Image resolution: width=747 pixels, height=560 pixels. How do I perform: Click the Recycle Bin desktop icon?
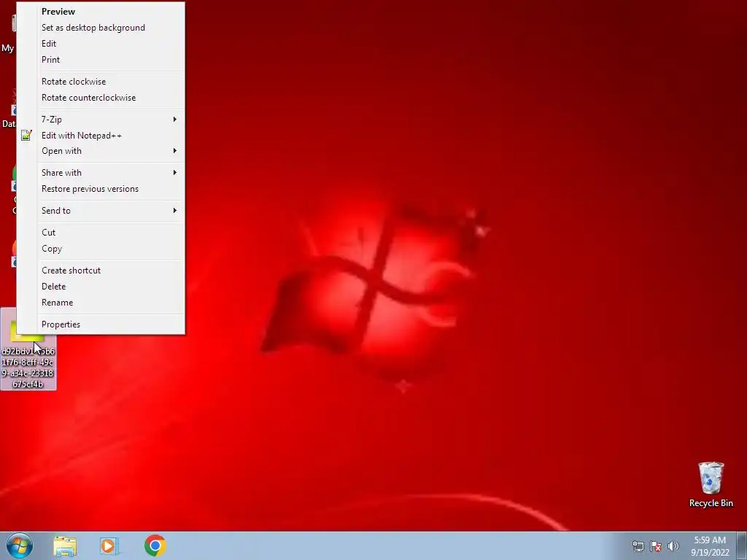[x=711, y=484]
